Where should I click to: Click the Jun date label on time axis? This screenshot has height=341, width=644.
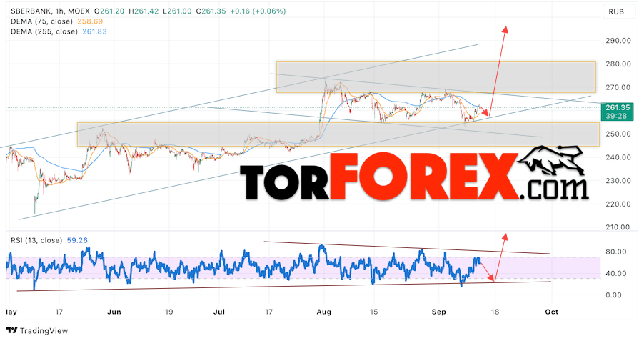[x=114, y=312]
